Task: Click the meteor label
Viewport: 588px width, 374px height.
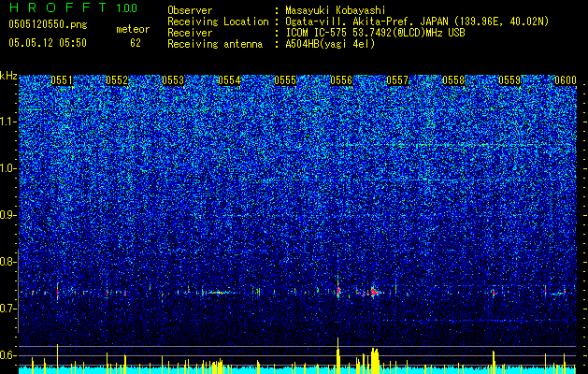Action: (x=133, y=29)
